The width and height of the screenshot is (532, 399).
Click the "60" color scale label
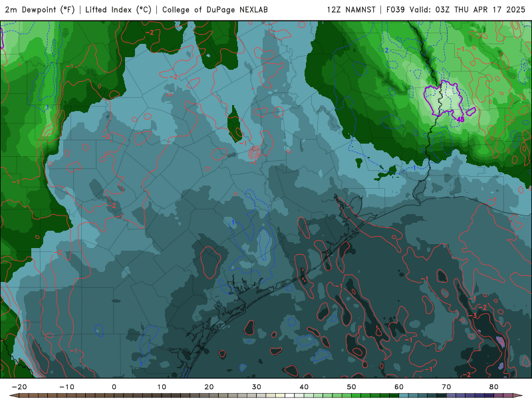point(399,387)
